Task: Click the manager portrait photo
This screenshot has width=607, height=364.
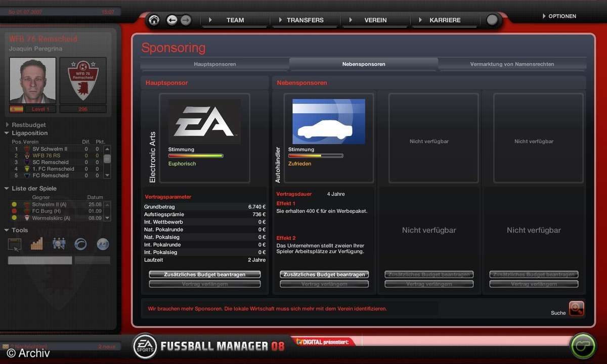Action: [x=33, y=80]
